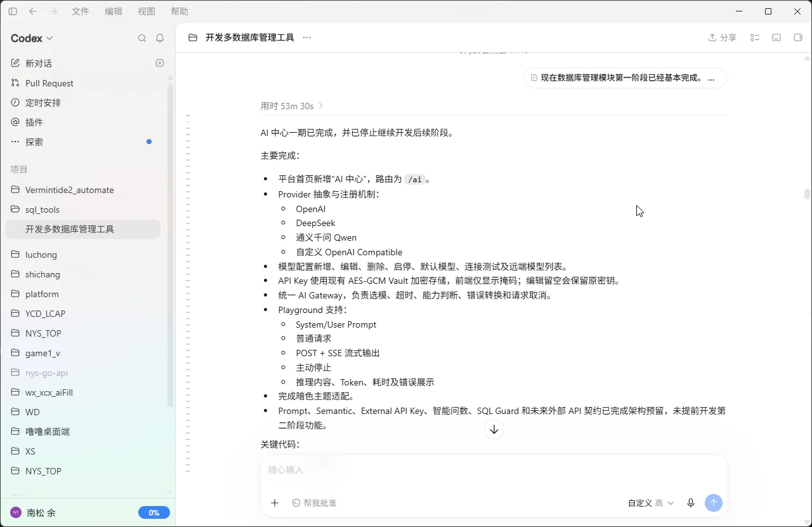Open the 自定义 高 model dropdown
This screenshot has height=527, width=812.
point(651,503)
